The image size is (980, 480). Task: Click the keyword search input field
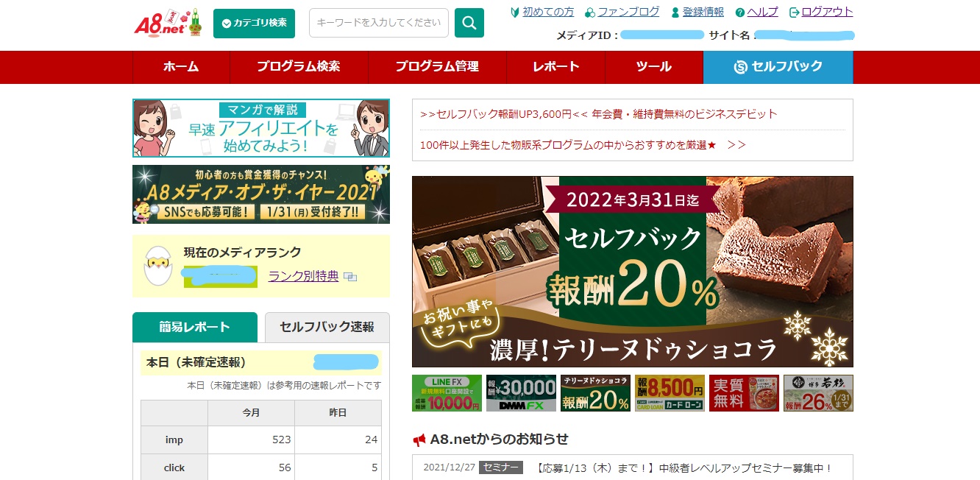(x=378, y=23)
